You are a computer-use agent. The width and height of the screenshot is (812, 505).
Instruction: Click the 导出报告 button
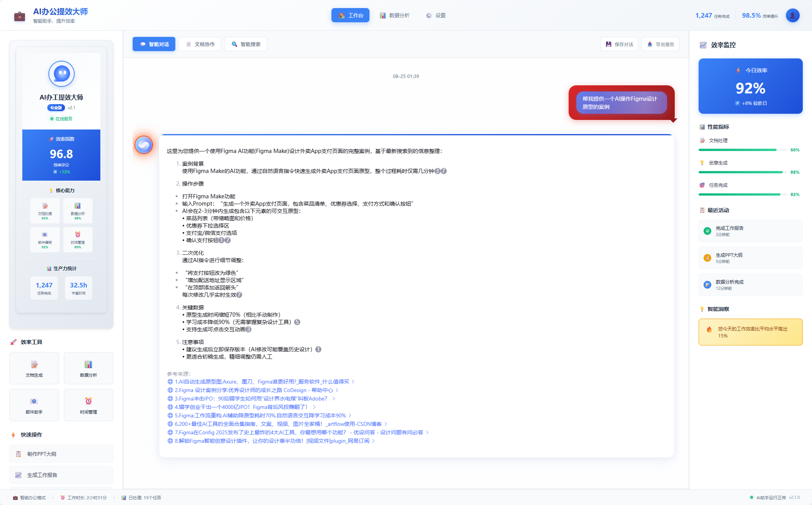pyautogui.click(x=660, y=44)
